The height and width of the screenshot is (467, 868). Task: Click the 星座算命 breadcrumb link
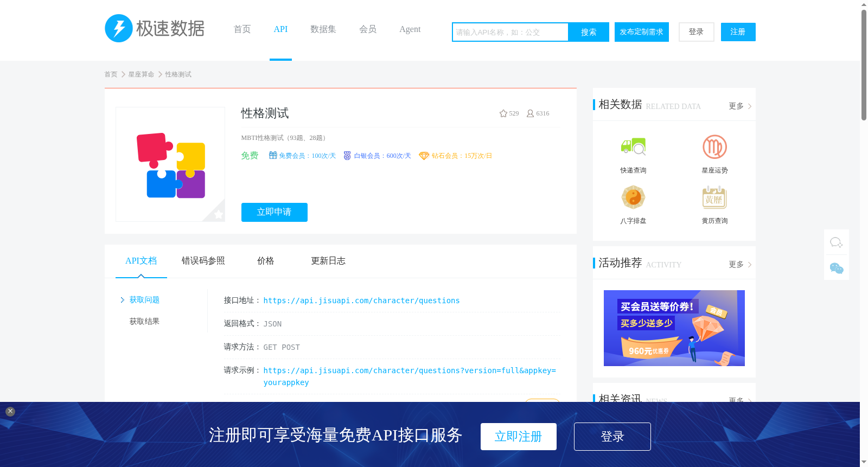[141, 74]
